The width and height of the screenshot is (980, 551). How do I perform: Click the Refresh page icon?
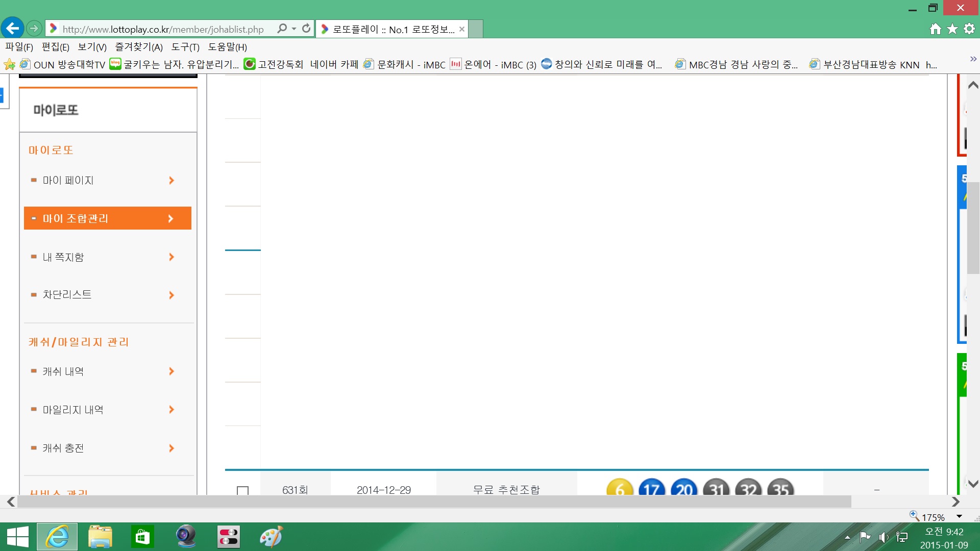coord(306,29)
